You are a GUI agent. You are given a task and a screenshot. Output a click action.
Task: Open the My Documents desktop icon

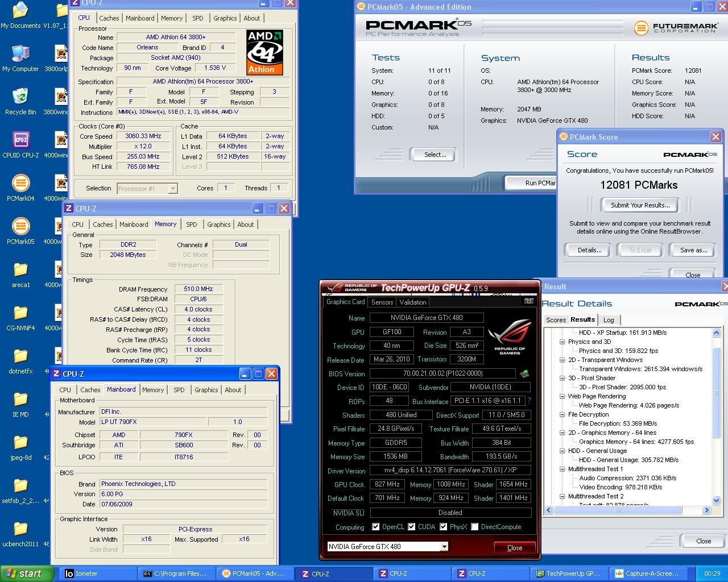coord(20,15)
